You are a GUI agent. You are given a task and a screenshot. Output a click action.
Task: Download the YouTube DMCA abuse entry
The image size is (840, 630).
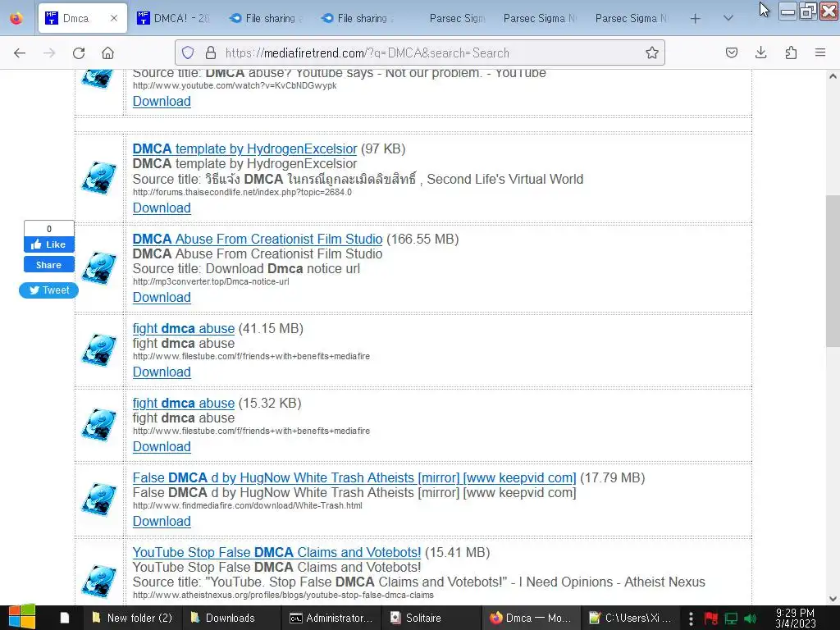coord(162,101)
